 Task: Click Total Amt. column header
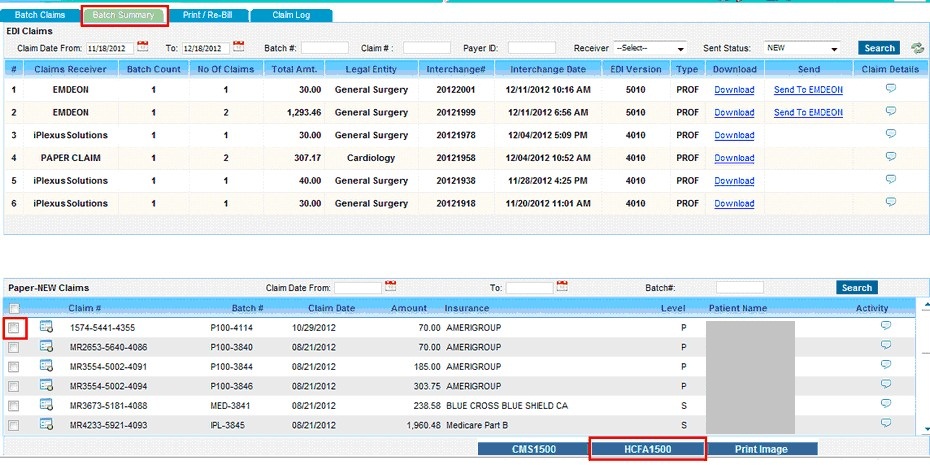pyautogui.click(x=294, y=69)
